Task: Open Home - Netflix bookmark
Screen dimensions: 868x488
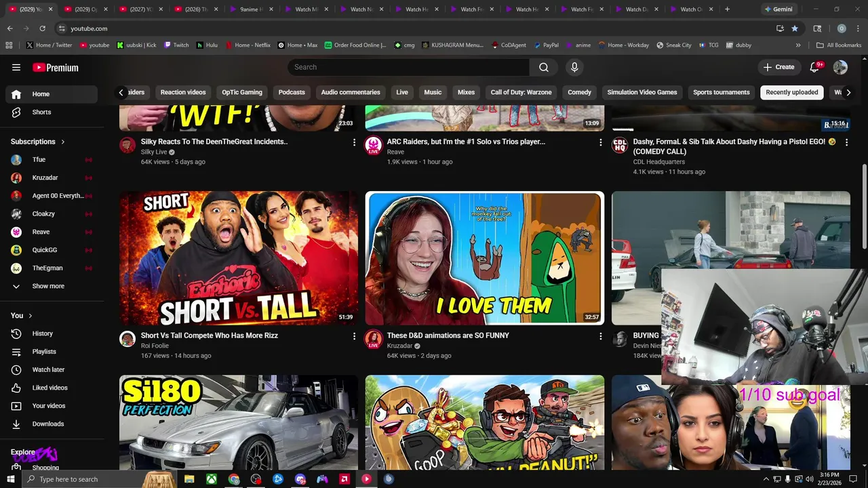Action: pos(247,45)
